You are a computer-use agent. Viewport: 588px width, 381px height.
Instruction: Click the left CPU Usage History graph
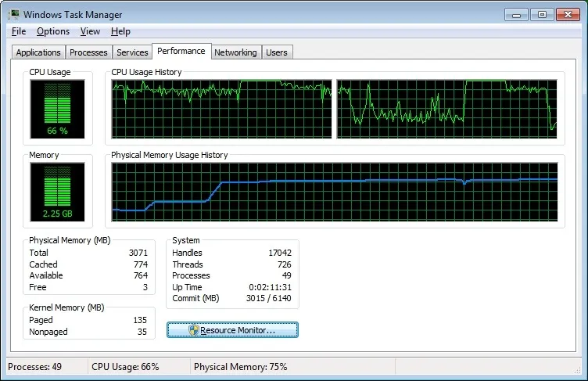(x=221, y=109)
